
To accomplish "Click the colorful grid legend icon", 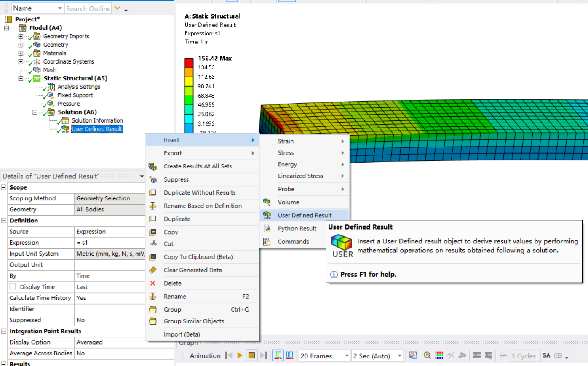I will coord(439,355).
